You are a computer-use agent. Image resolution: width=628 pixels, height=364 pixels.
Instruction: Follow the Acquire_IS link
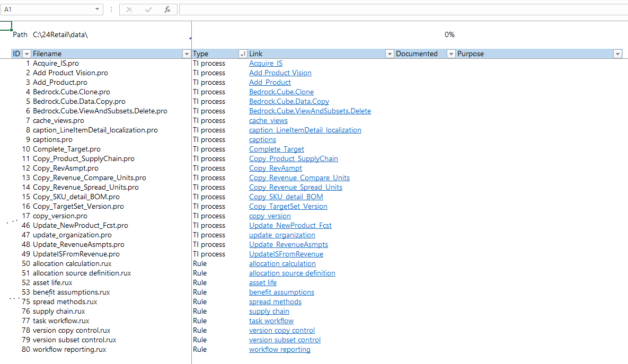pos(266,64)
